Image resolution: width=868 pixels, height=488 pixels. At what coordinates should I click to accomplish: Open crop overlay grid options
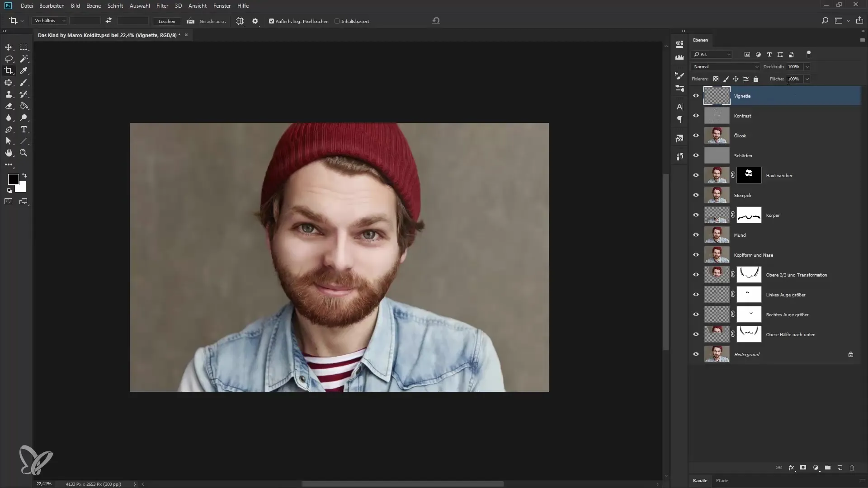coord(240,21)
